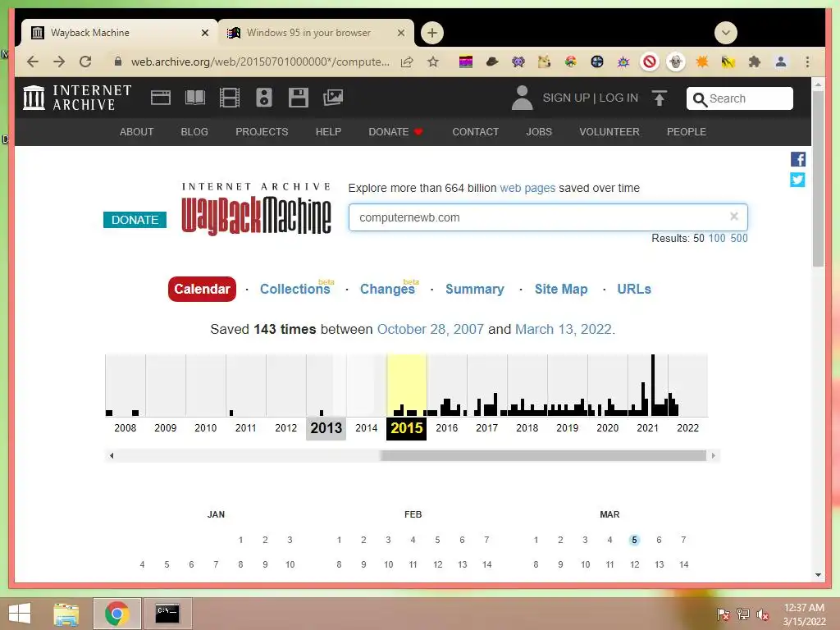Switch to Windows 95 in your browser tab
The height and width of the screenshot is (630, 840).
tap(308, 33)
